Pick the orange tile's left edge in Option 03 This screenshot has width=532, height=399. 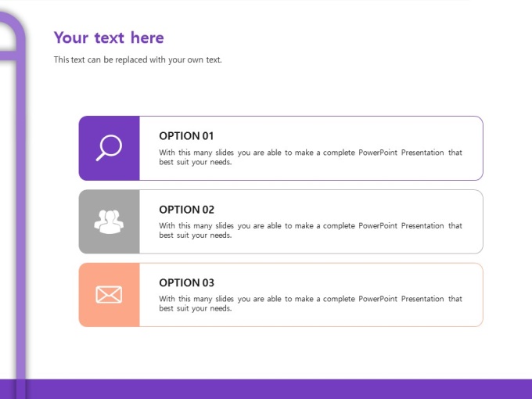(x=81, y=295)
